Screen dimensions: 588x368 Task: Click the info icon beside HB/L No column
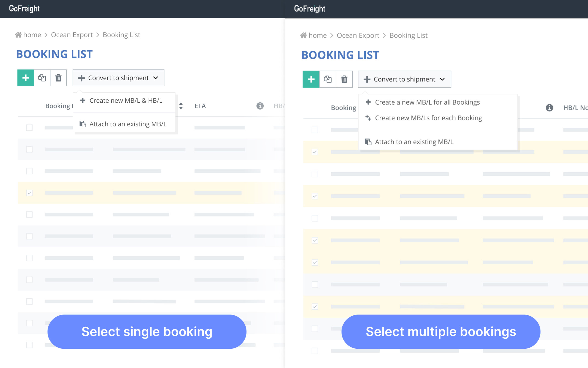(549, 108)
